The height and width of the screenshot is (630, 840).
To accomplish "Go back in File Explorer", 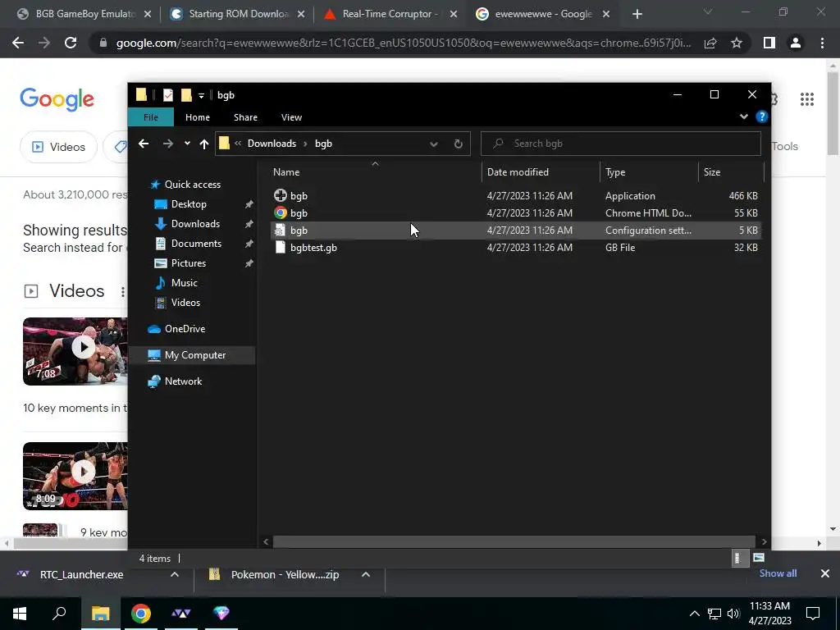I will coord(143,144).
